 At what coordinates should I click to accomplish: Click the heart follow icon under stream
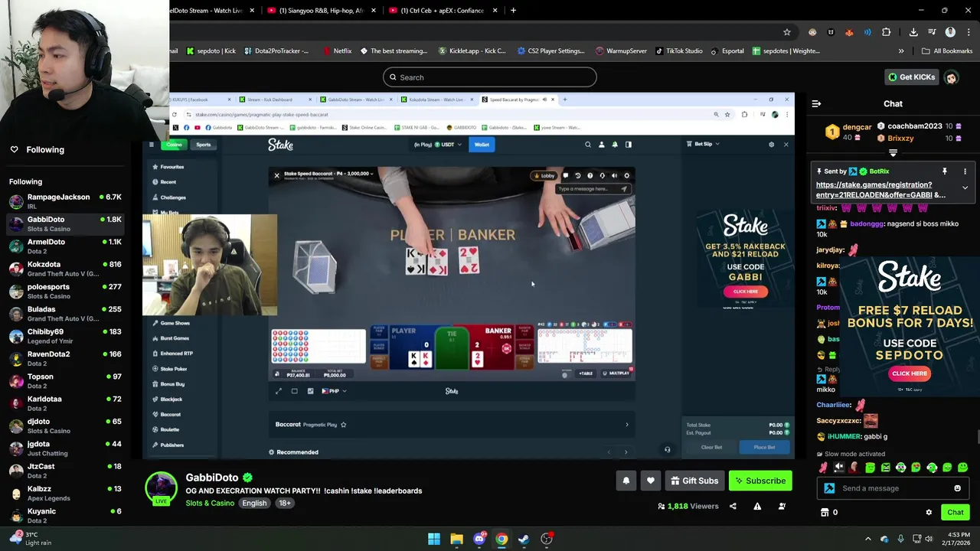click(x=651, y=481)
